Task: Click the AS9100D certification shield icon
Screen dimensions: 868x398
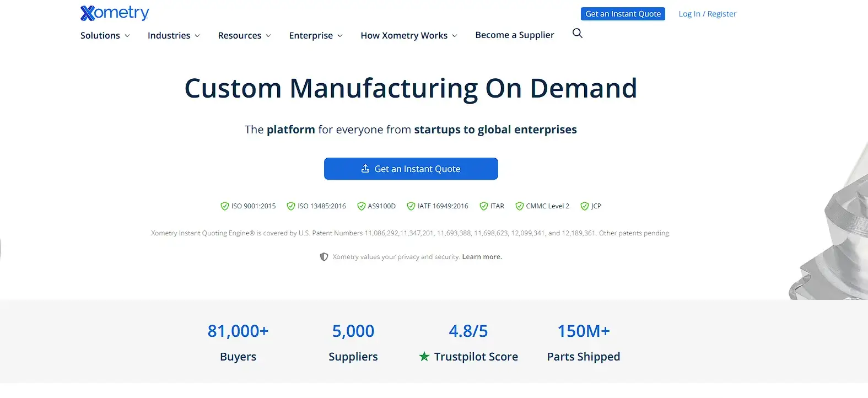Action: [362, 206]
